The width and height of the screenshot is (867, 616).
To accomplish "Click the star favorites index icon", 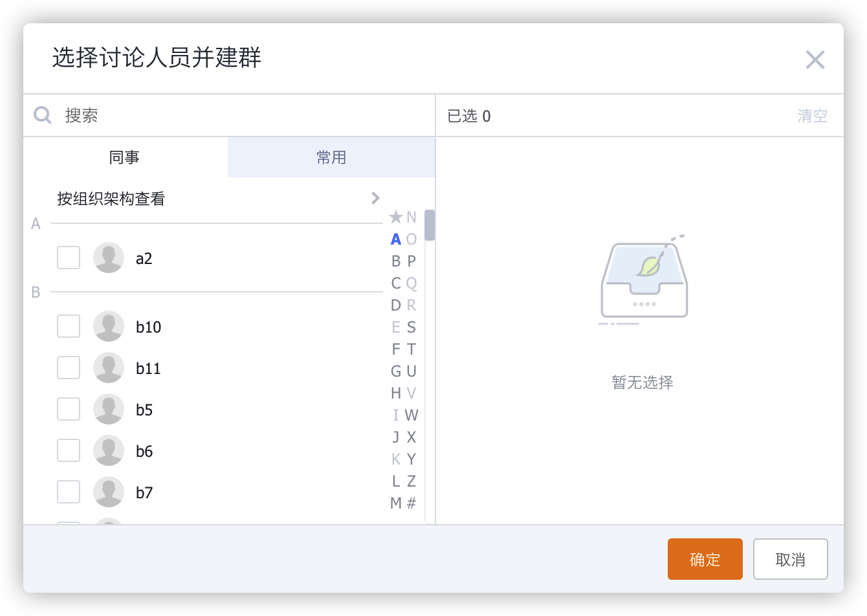I will tap(395, 217).
